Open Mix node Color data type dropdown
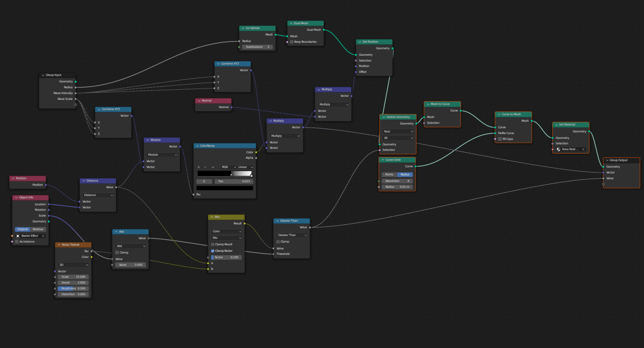The height and width of the screenshot is (348, 644). 226,231
